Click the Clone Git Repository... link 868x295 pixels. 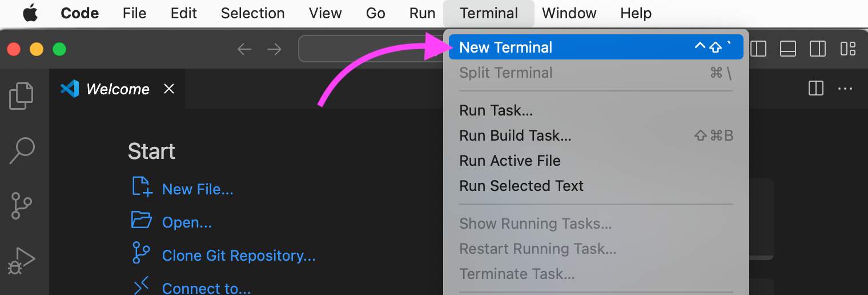[x=239, y=256]
